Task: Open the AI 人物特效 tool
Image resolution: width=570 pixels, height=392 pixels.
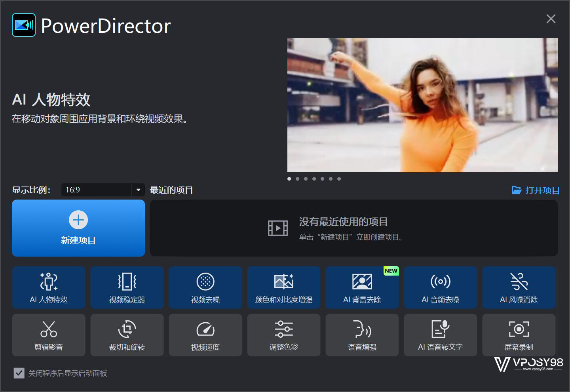Action: tap(49, 287)
